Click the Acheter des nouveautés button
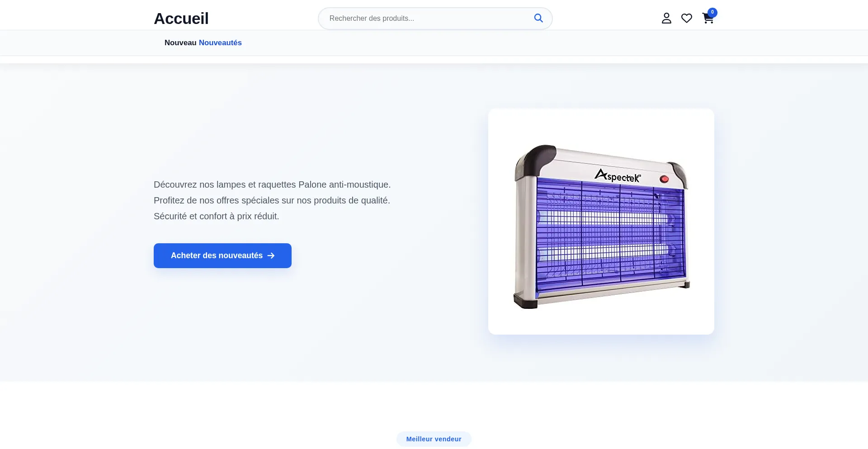This screenshot has width=868, height=449. [222, 255]
